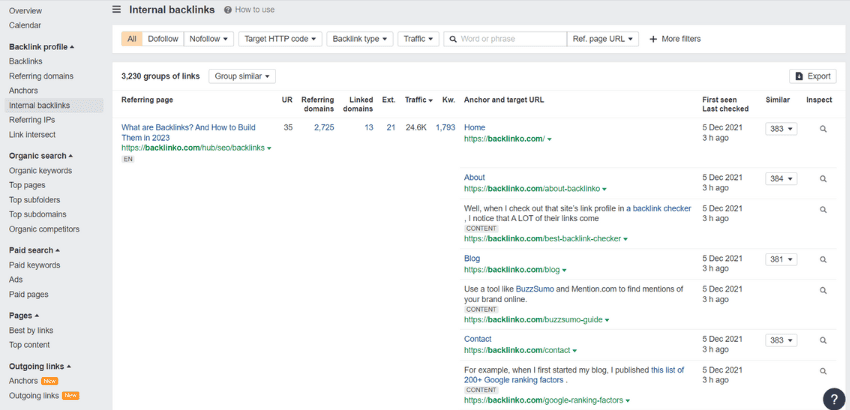Image resolution: width=850 pixels, height=410 pixels.
Task: Open the help bubble with question mark
Action: [834, 399]
